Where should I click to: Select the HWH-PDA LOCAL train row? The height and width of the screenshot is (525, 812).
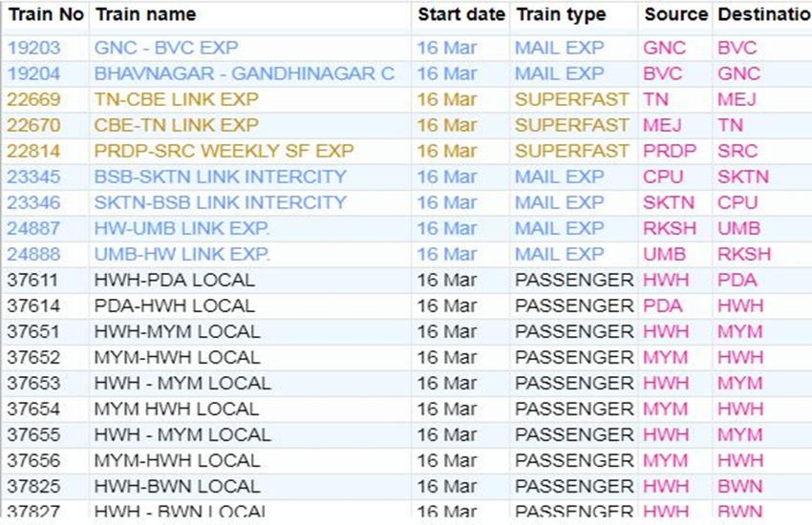[174, 280]
